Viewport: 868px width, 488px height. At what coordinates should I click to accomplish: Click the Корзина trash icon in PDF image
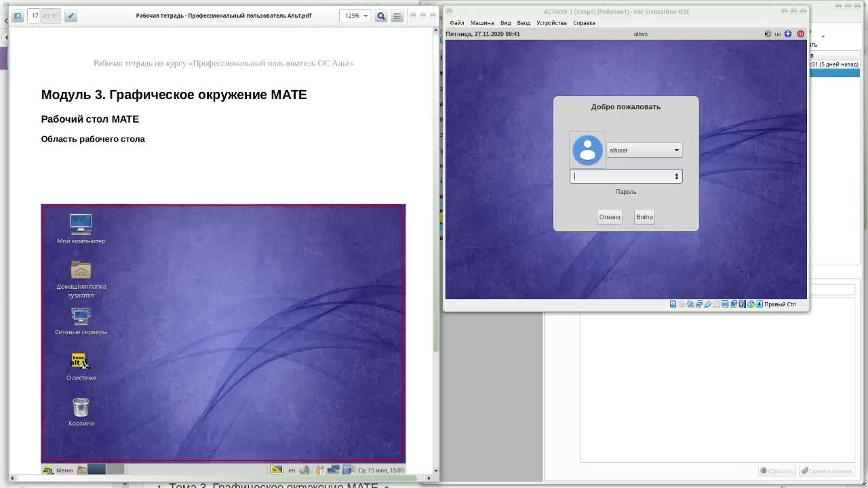(x=81, y=411)
